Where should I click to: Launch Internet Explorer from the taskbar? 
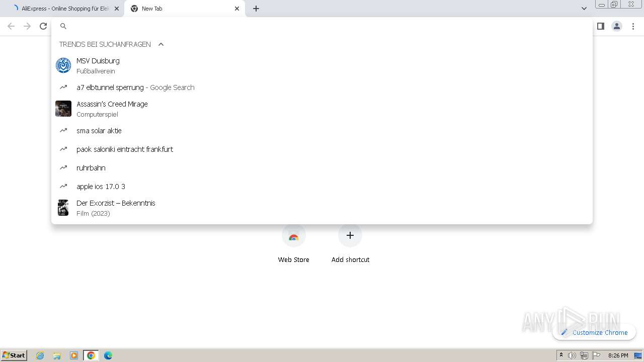(40, 355)
